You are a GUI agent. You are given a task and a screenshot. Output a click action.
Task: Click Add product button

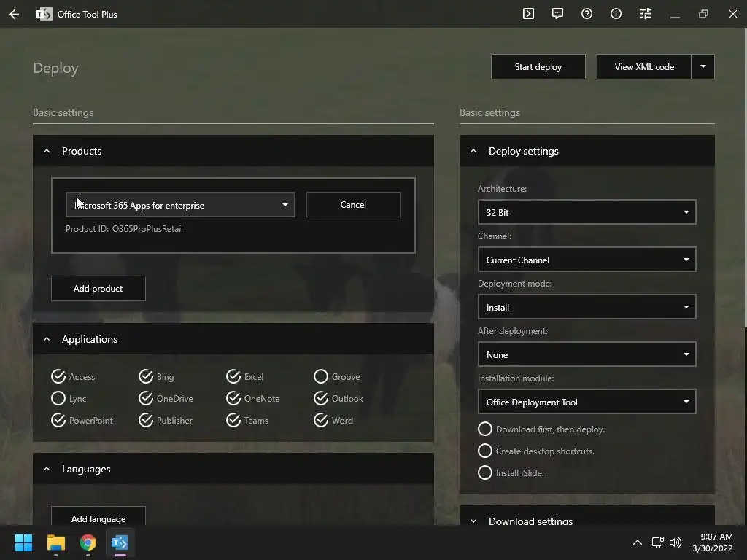98,289
